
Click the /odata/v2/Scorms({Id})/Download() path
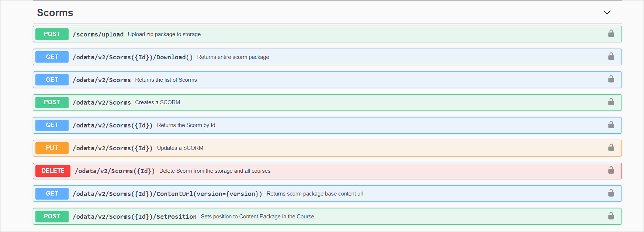tap(132, 57)
